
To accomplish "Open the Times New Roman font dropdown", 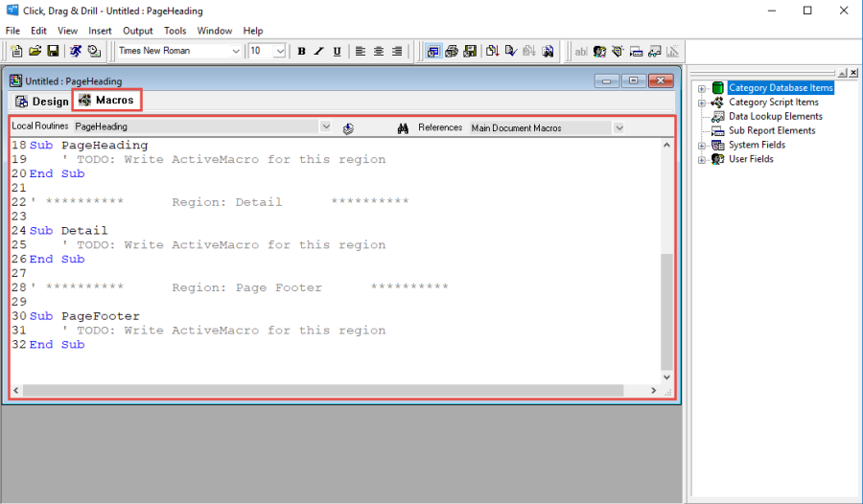I will click(x=236, y=51).
